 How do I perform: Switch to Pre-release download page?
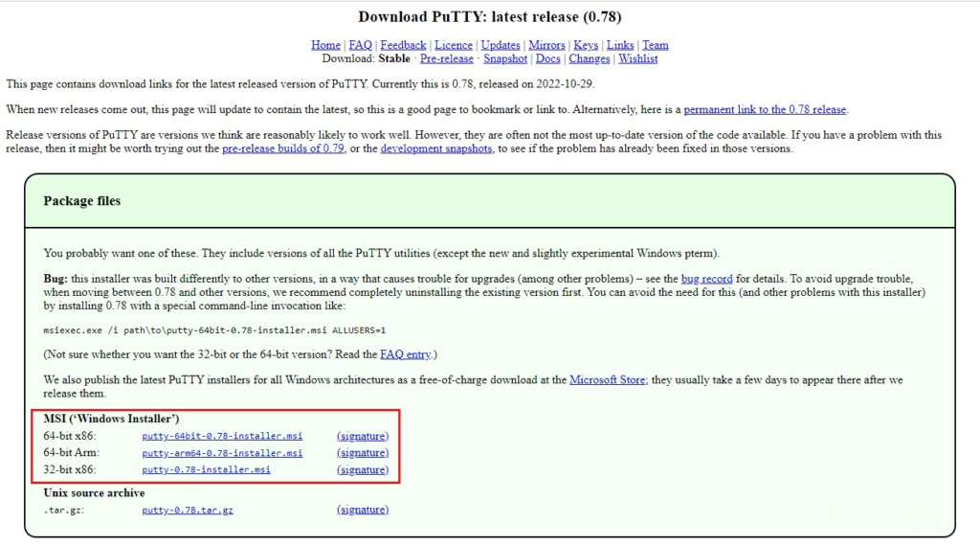click(447, 58)
